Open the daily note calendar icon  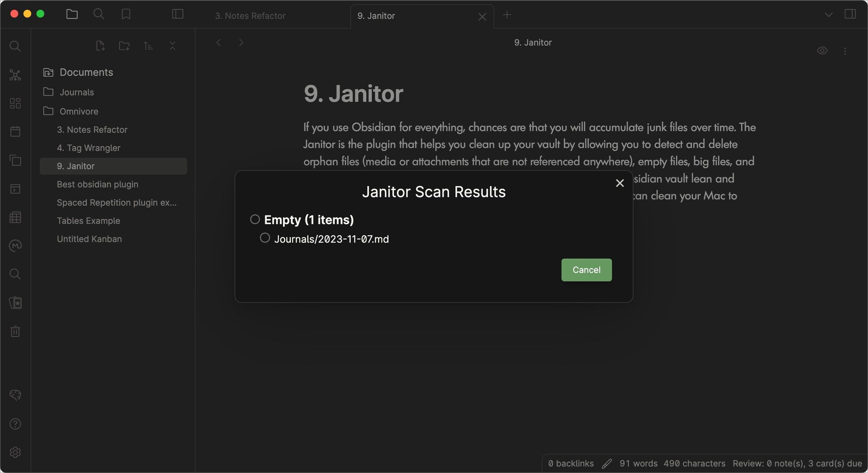15,131
